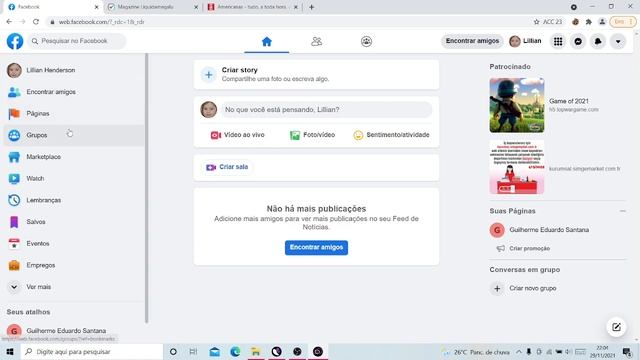This screenshot has width=640, height=360.
Task: Click the Windows taskbar search box
Action: tap(92, 351)
